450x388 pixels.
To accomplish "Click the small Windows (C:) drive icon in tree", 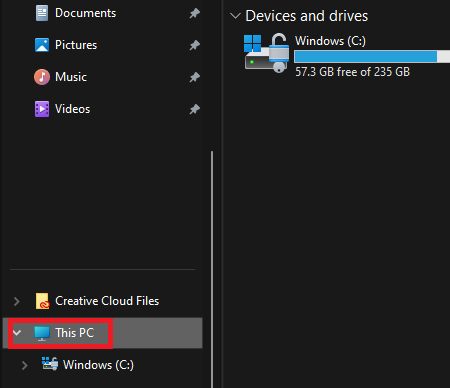I will [x=50, y=364].
